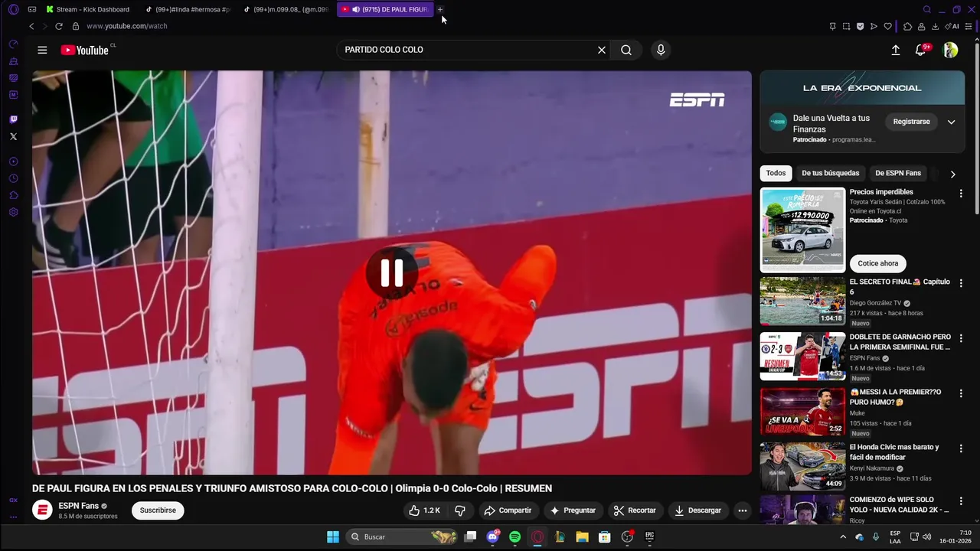
Task: Expand the Dale una Vuelta ad chevron
Action: (x=951, y=122)
